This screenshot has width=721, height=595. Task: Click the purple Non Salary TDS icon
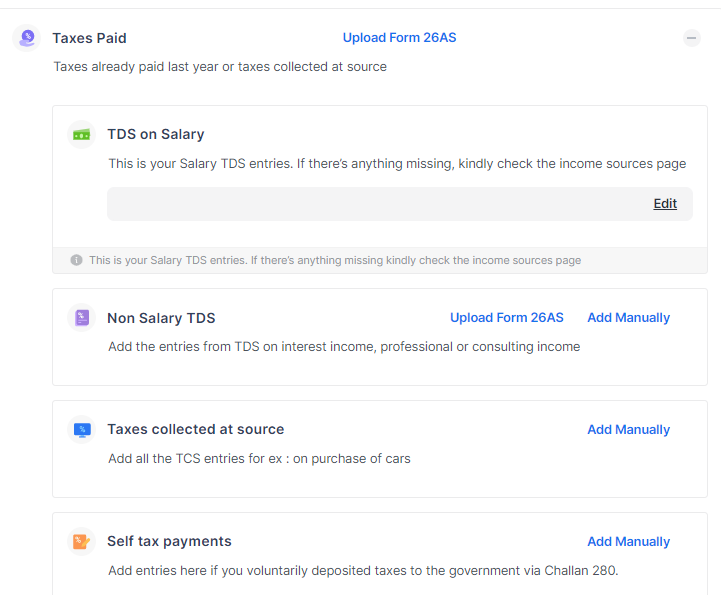pos(81,318)
